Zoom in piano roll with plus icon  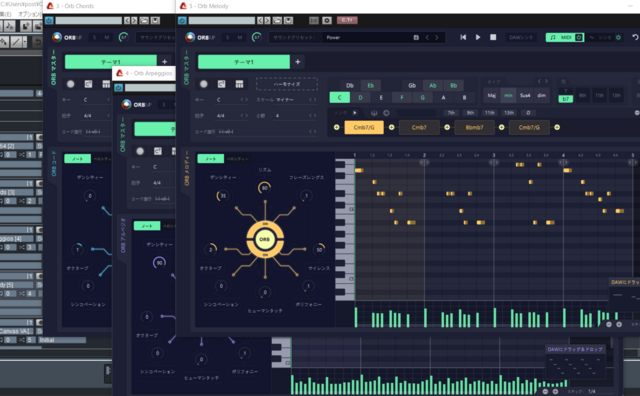(619, 324)
